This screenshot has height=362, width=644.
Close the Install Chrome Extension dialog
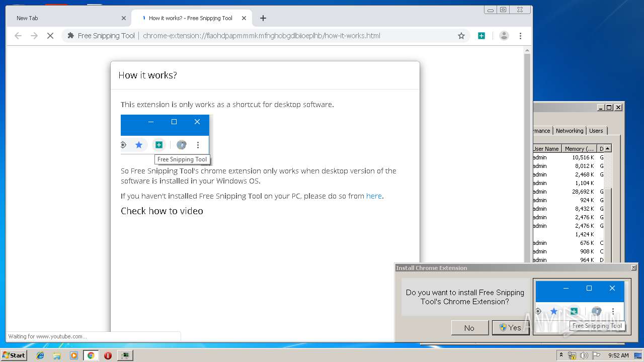click(x=633, y=268)
